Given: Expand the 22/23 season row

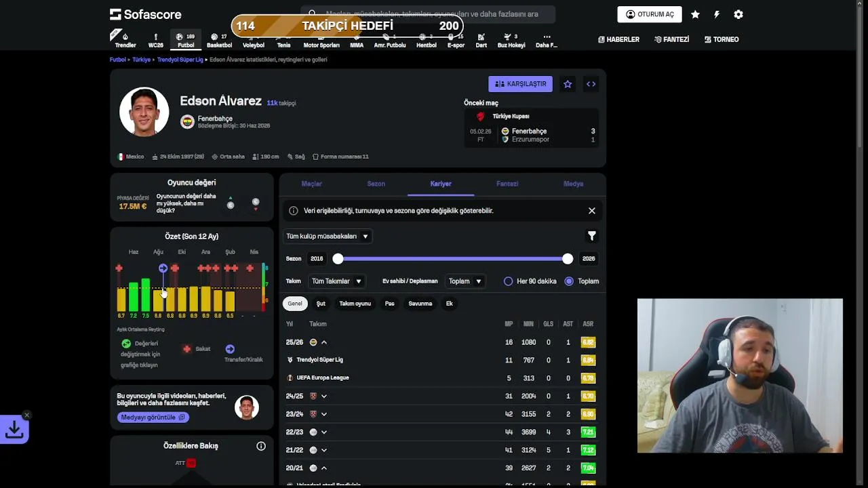Looking at the screenshot, I should click(323, 432).
